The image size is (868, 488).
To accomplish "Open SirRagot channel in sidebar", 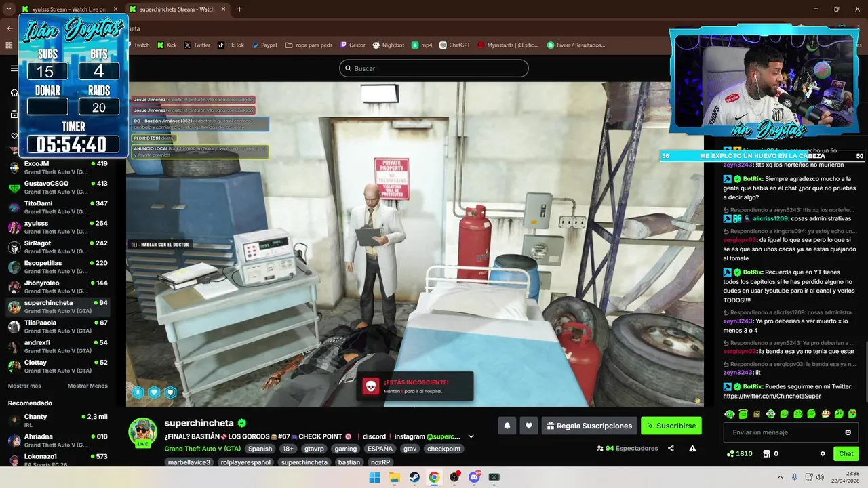I will 59,247.
